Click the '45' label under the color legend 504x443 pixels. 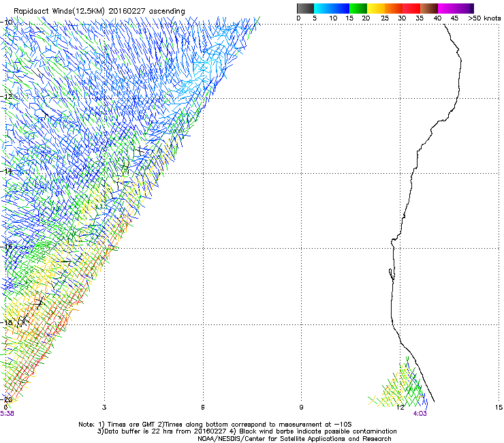[454, 18]
